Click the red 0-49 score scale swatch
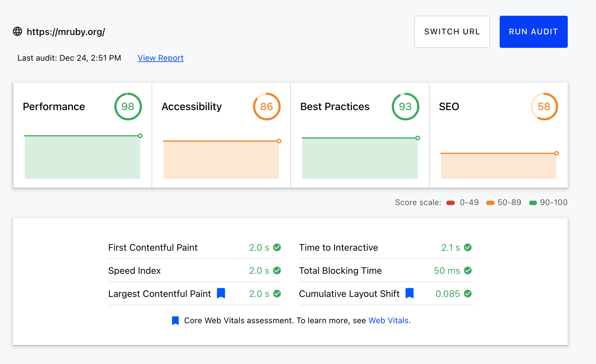 (x=451, y=203)
